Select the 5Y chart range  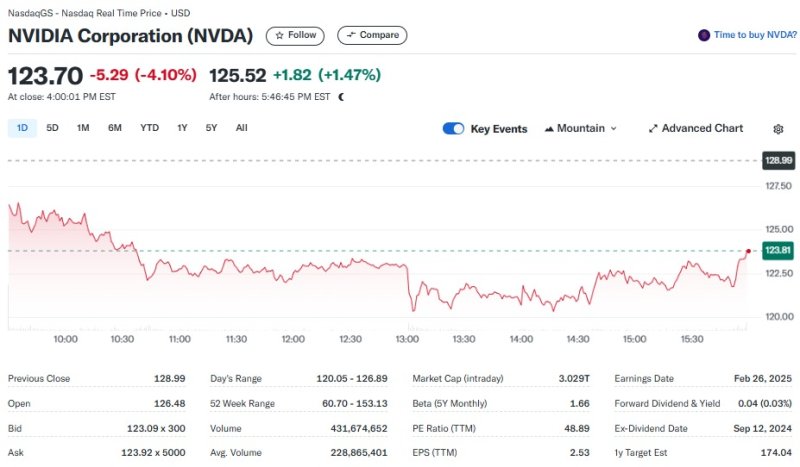click(211, 128)
